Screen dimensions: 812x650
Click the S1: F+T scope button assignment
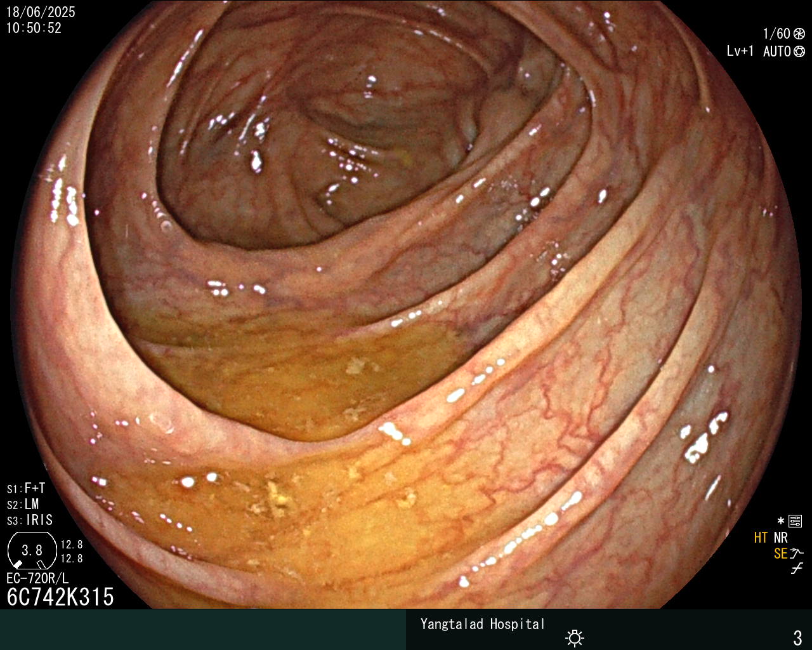[x=26, y=488]
